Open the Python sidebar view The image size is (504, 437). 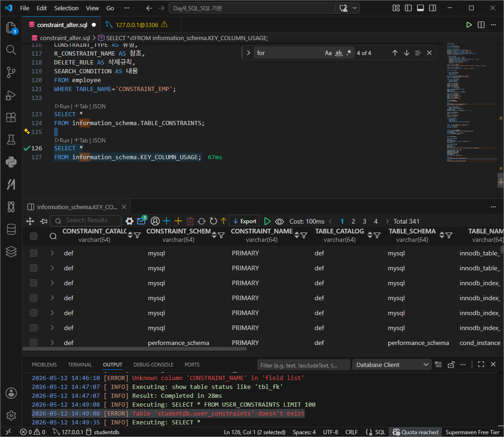point(11,162)
